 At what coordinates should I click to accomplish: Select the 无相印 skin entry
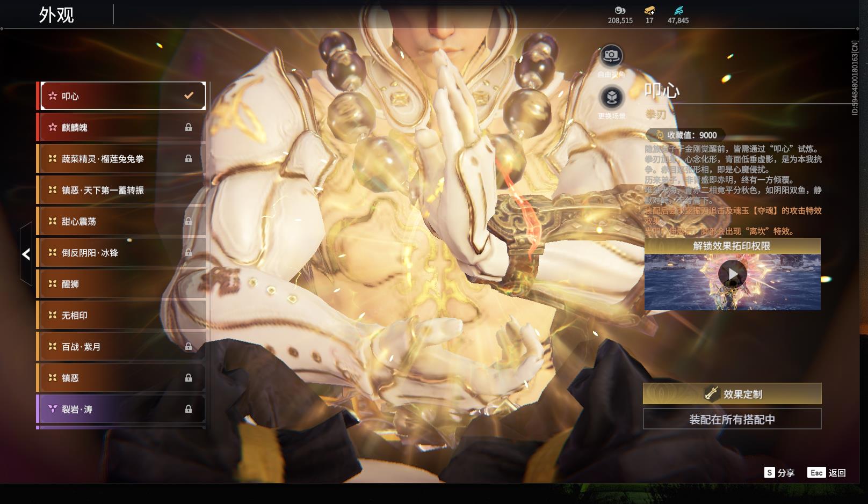121,315
